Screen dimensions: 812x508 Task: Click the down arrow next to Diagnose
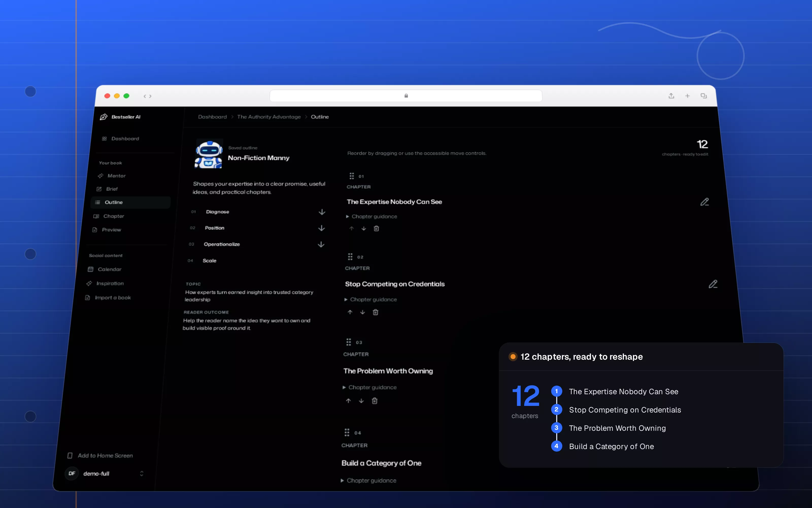pos(322,212)
